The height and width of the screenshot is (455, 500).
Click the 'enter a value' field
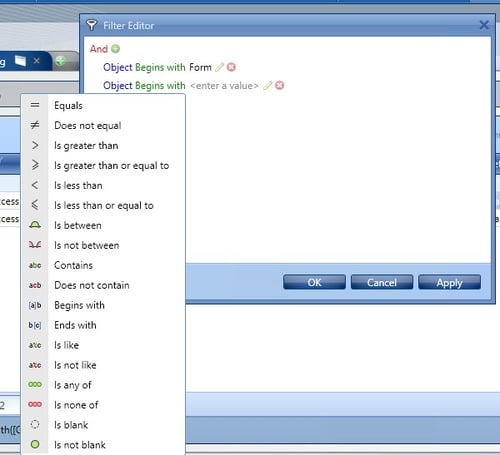(224, 86)
